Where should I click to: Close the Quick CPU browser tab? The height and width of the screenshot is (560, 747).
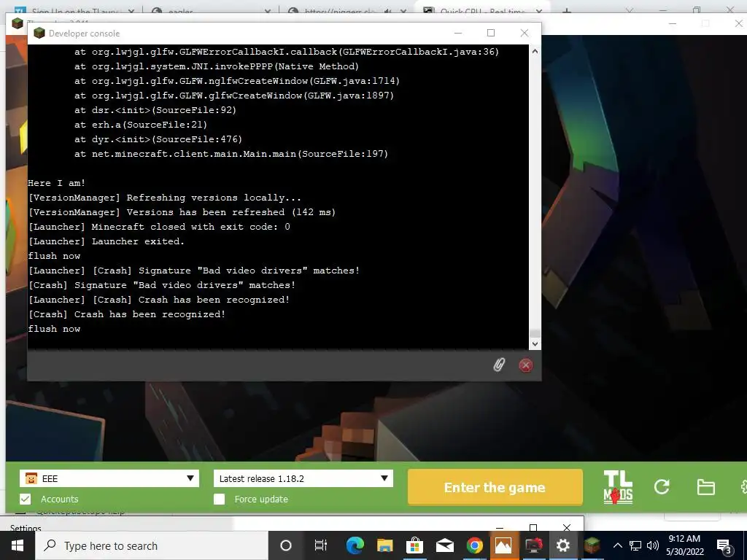click(539, 10)
